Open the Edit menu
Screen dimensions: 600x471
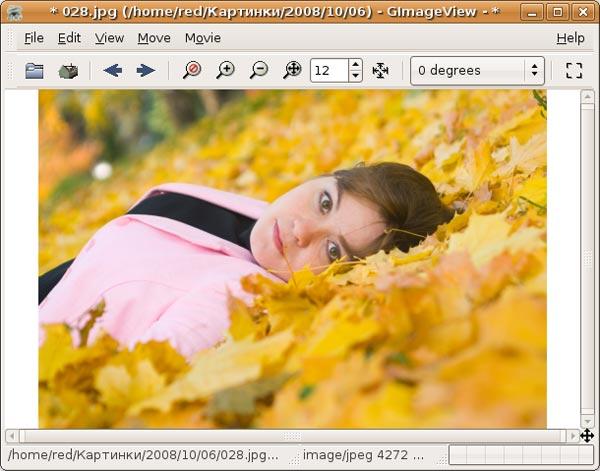69,38
